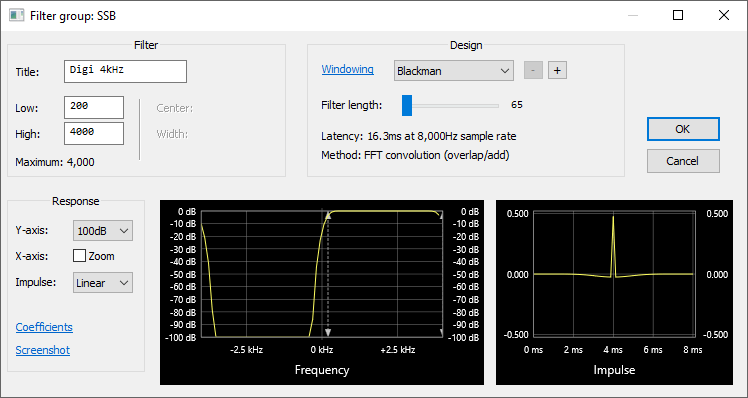Click the Impulse response graph
This screenshot has width=748, height=398.
pyautogui.click(x=614, y=292)
